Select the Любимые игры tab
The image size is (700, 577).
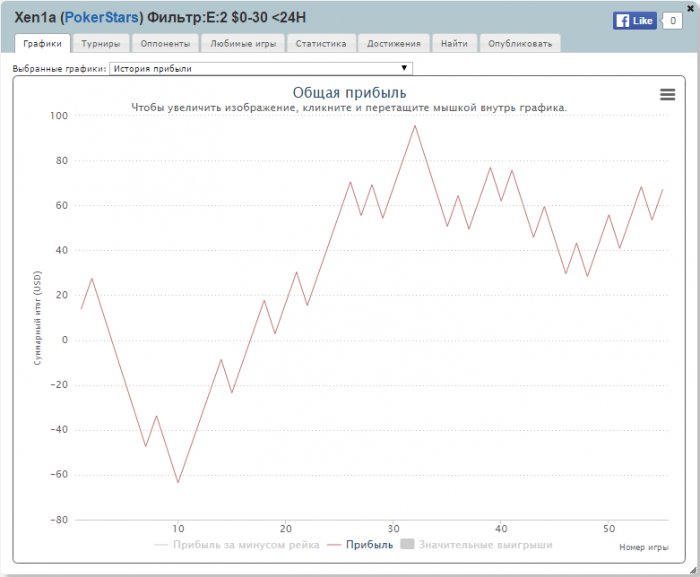(x=243, y=44)
